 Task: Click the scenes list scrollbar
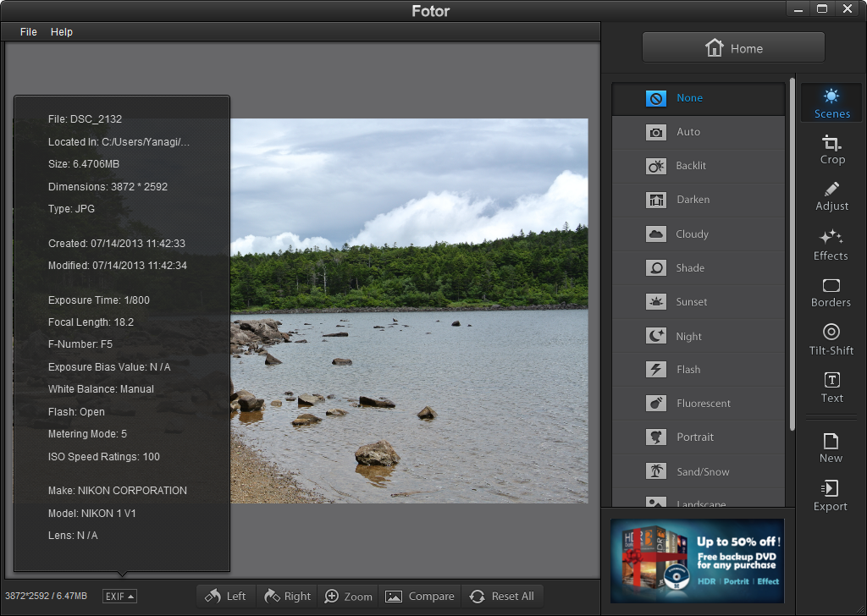[x=792, y=254]
